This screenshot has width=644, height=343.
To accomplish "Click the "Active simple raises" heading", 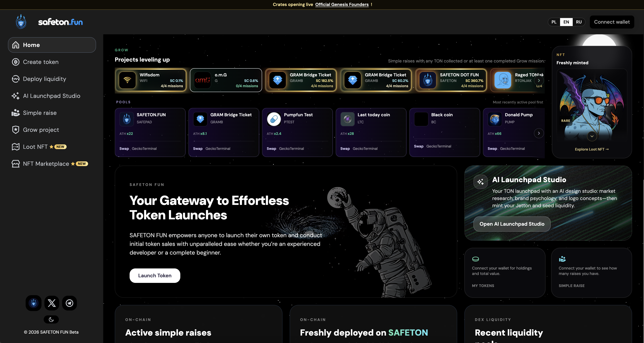I will coord(168,333).
